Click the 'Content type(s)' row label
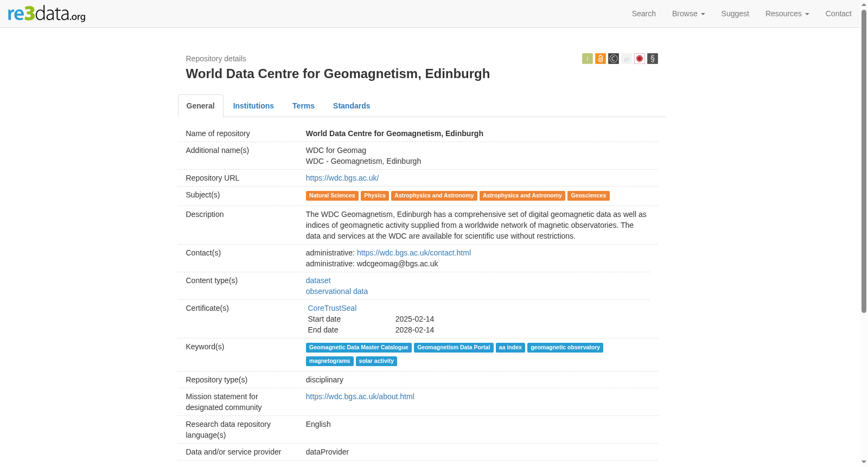The width and height of the screenshot is (868, 467). pyautogui.click(x=212, y=280)
